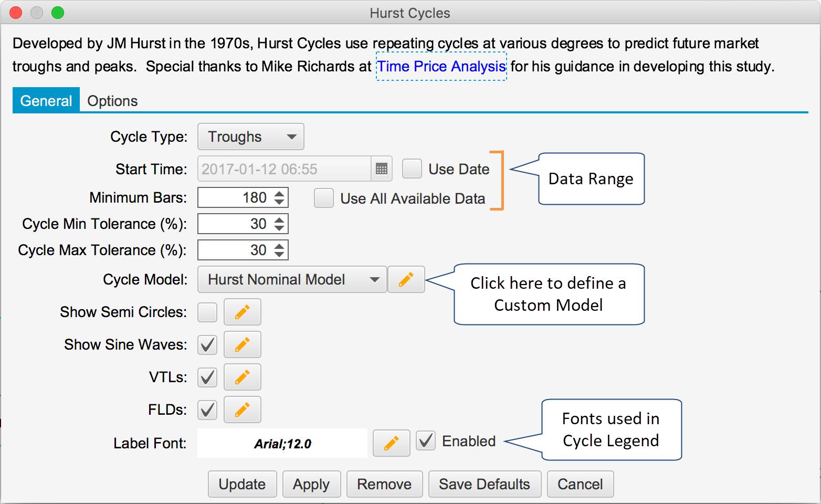Select the General tab
The height and width of the screenshot is (504, 821).
point(46,101)
